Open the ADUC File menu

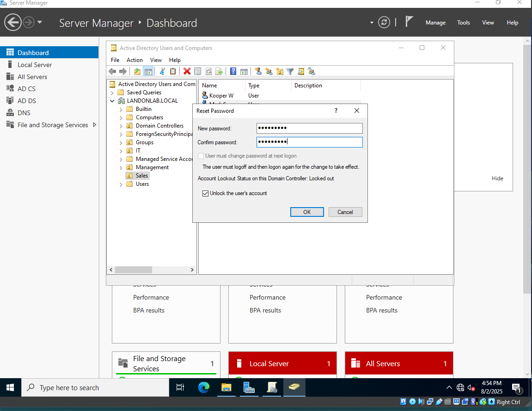[x=115, y=60]
